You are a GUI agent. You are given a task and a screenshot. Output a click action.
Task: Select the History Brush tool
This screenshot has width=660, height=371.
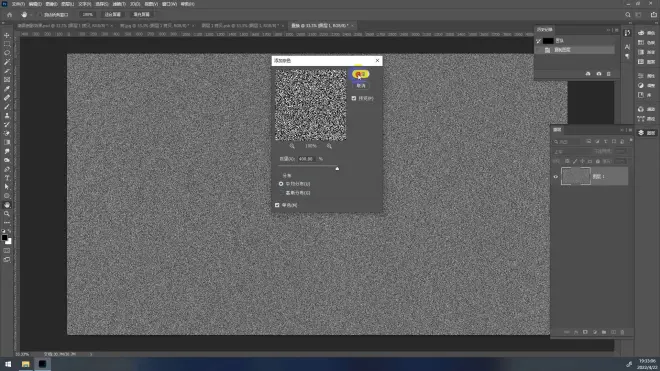[7, 124]
